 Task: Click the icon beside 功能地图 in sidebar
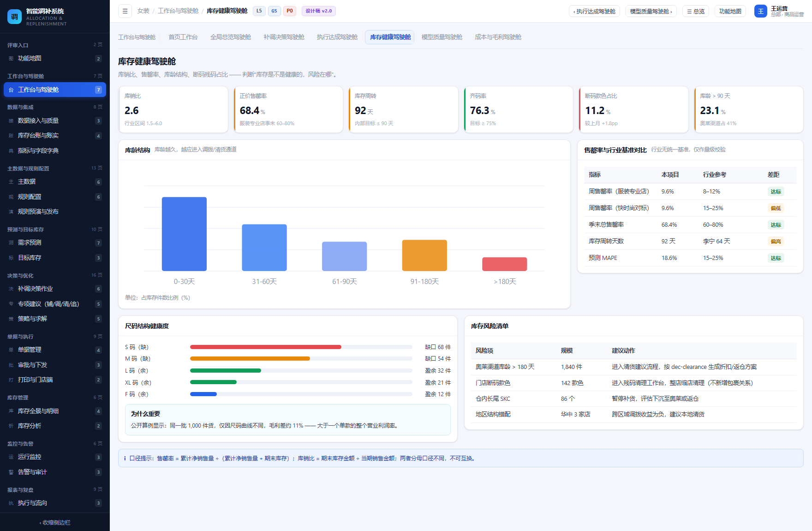coord(11,59)
